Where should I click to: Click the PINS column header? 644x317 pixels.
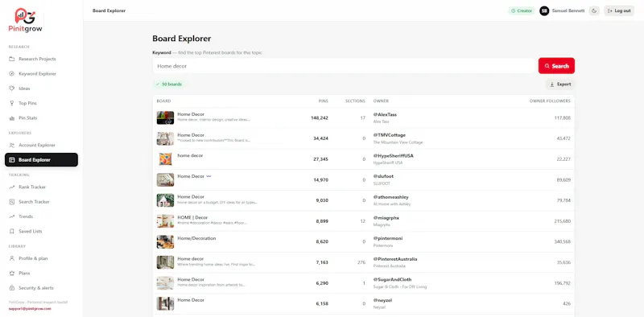click(324, 101)
